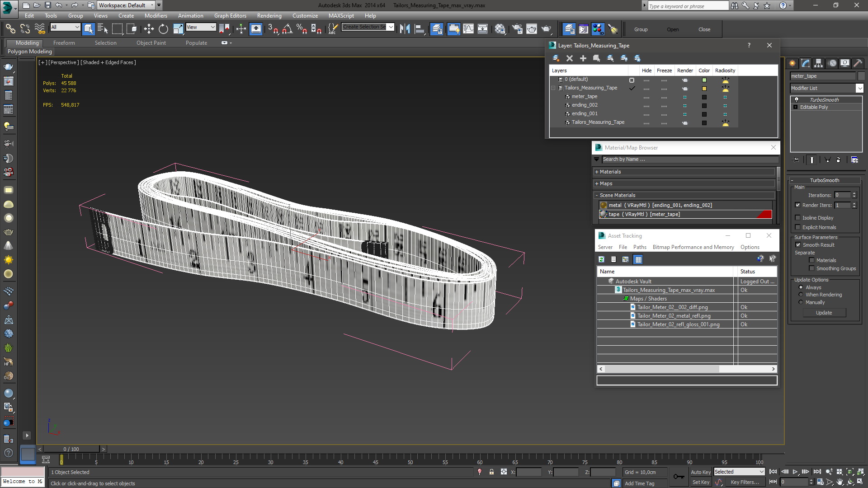Viewport: 868px width, 488px height.
Task: Switch Asset Tracking to table view
Action: pyautogui.click(x=638, y=259)
